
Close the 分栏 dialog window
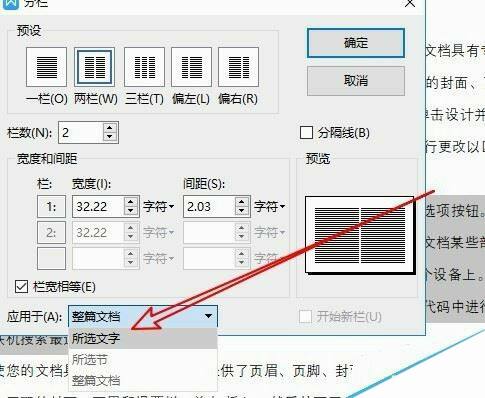[x=410, y=3]
